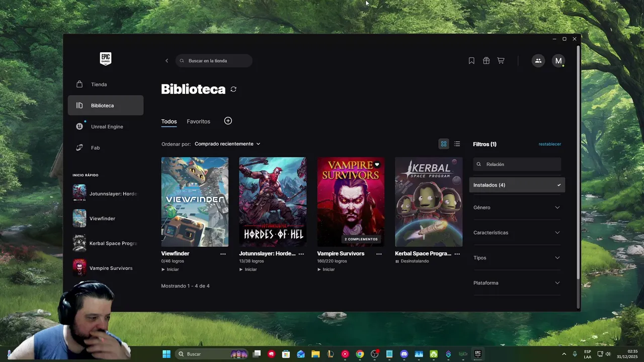The height and width of the screenshot is (362, 644).
Task: Go back using the back arrow
Action: pos(167,61)
